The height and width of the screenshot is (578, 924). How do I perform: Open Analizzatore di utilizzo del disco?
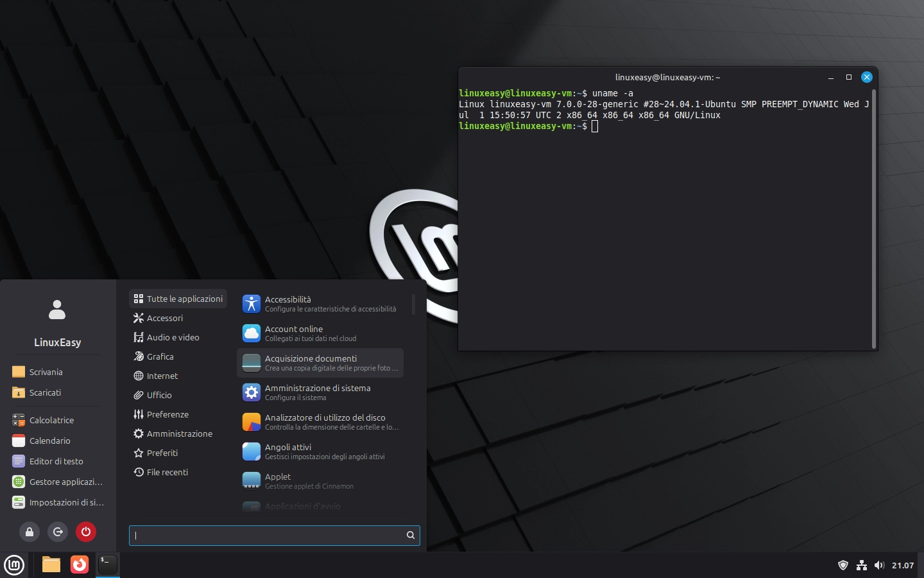pos(320,422)
